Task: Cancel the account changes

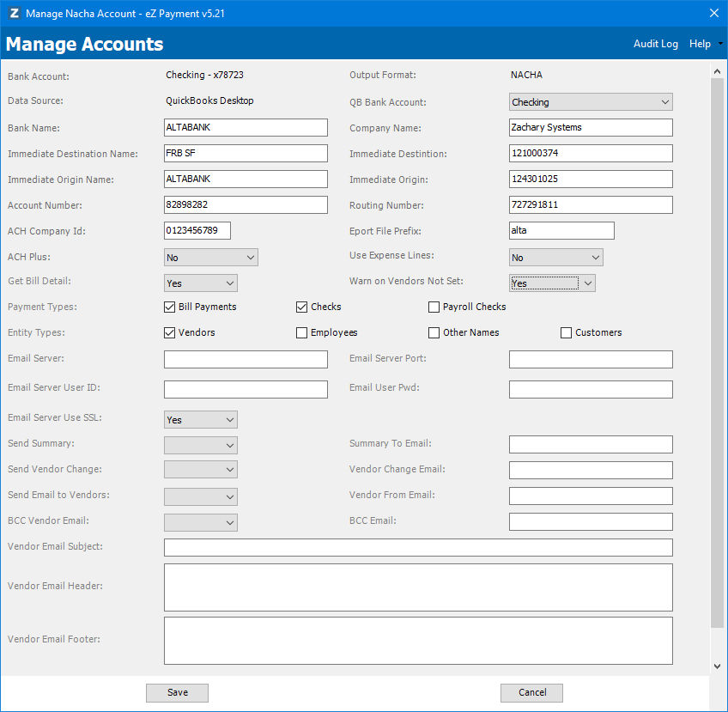Action: coord(531,692)
